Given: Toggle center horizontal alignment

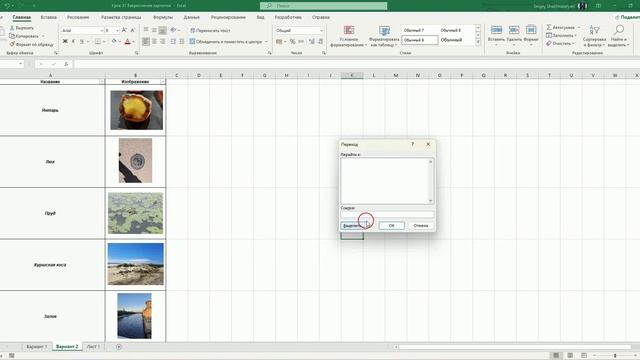Looking at the screenshot, I should tap(154, 41).
